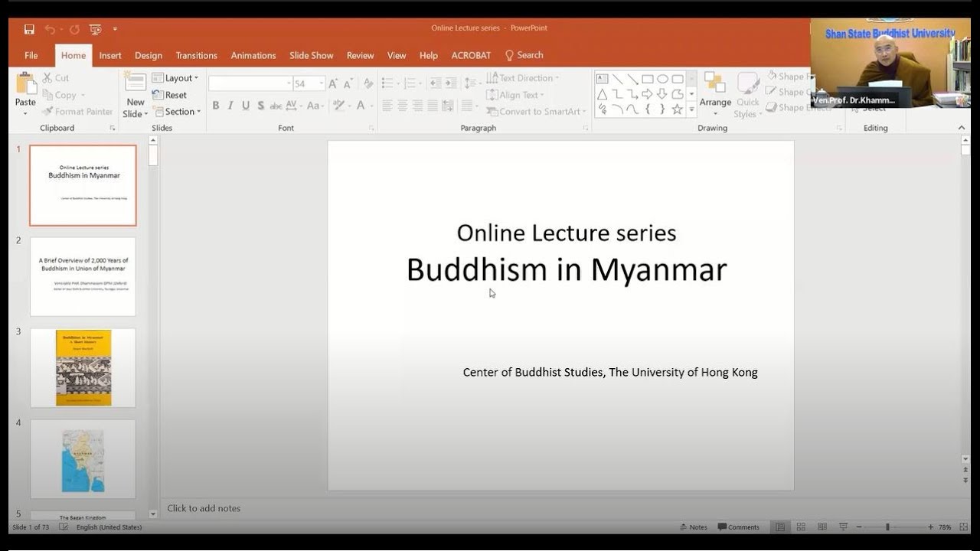Select the text box shape in the gallery

(x=602, y=78)
